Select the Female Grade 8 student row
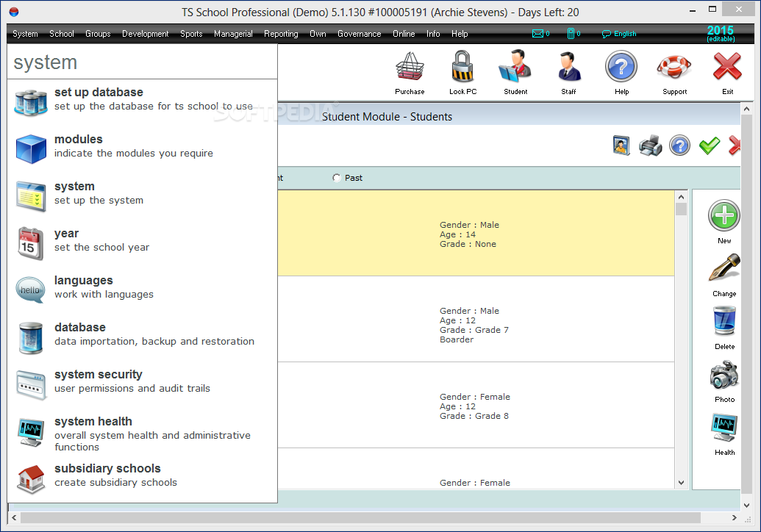761x532 pixels. pyautogui.click(x=476, y=406)
